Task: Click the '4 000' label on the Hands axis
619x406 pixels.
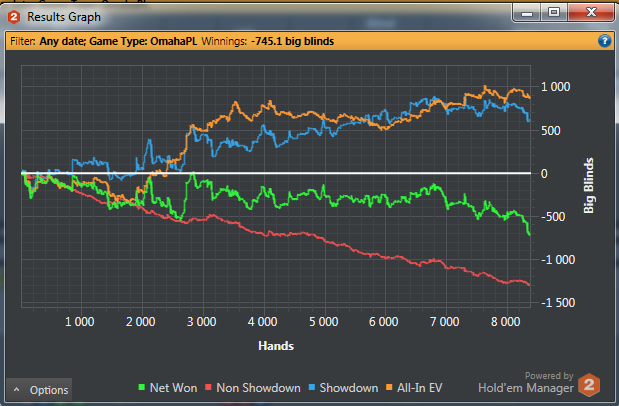Action: point(262,322)
